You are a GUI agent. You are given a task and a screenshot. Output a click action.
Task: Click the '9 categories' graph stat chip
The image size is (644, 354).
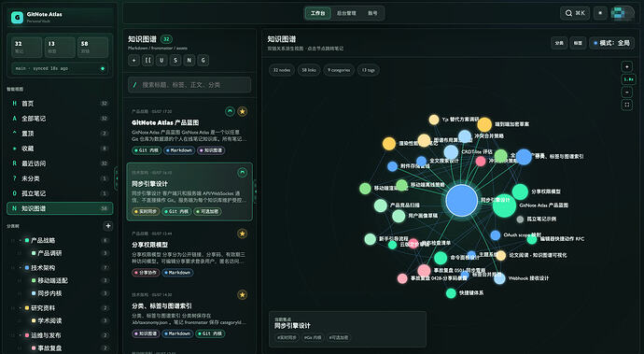(x=339, y=70)
